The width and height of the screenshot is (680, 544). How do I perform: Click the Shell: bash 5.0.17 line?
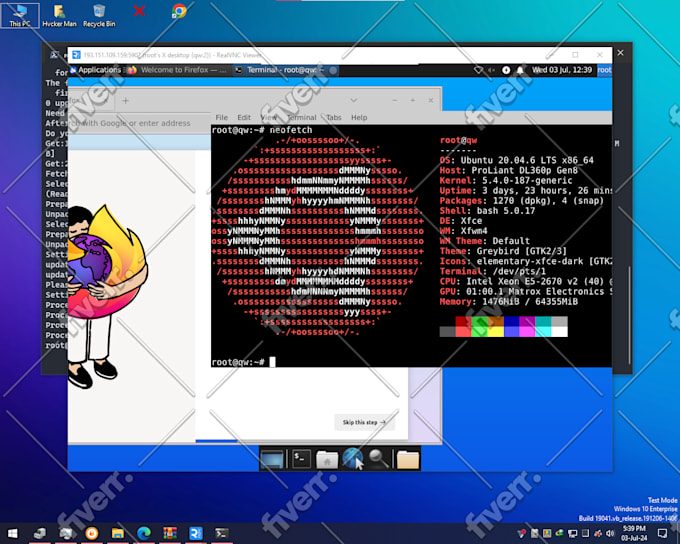(x=487, y=211)
